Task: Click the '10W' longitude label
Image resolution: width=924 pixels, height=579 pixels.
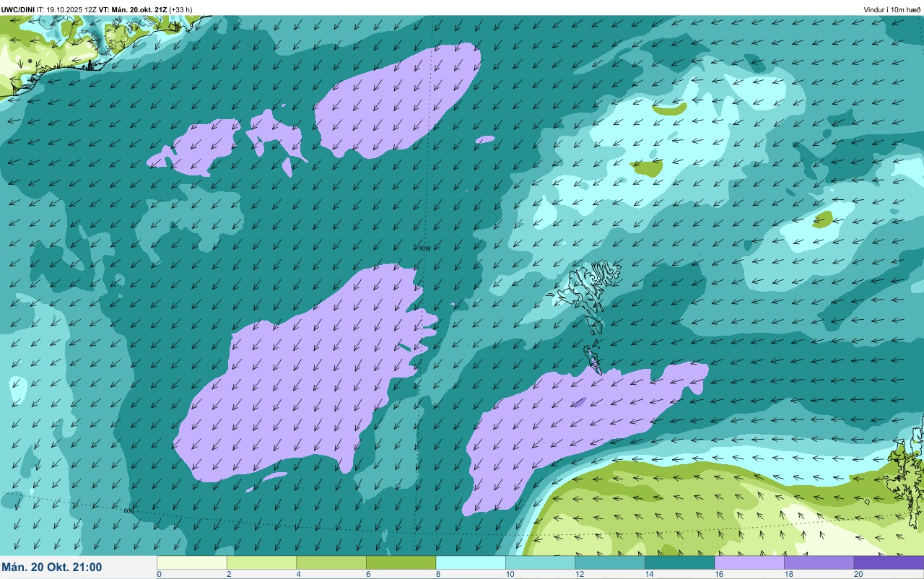Action: [x=424, y=248]
